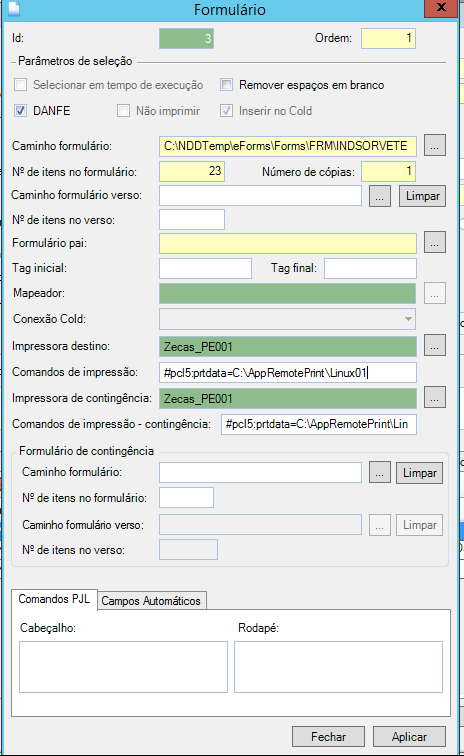Browse Impressora de contingência with ellipsis button

pos(435,397)
